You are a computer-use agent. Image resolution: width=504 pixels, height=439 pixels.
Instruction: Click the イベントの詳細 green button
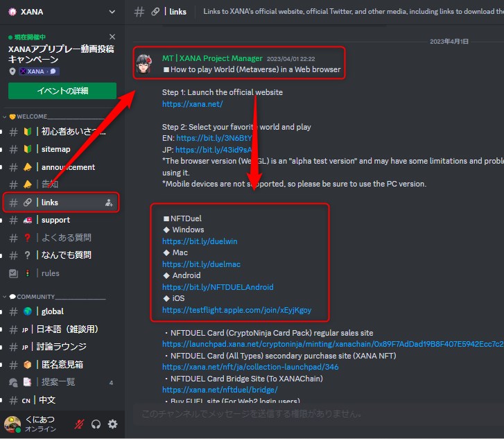62,91
